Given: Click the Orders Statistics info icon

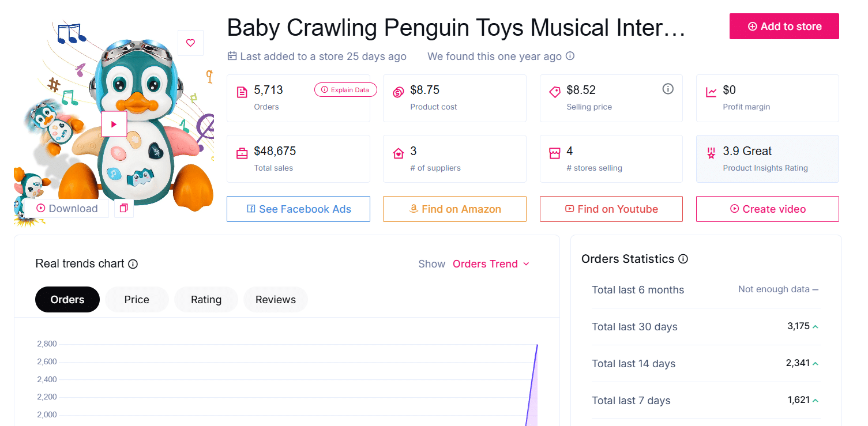Looking at the screenshot, I should tap(683, 259).
